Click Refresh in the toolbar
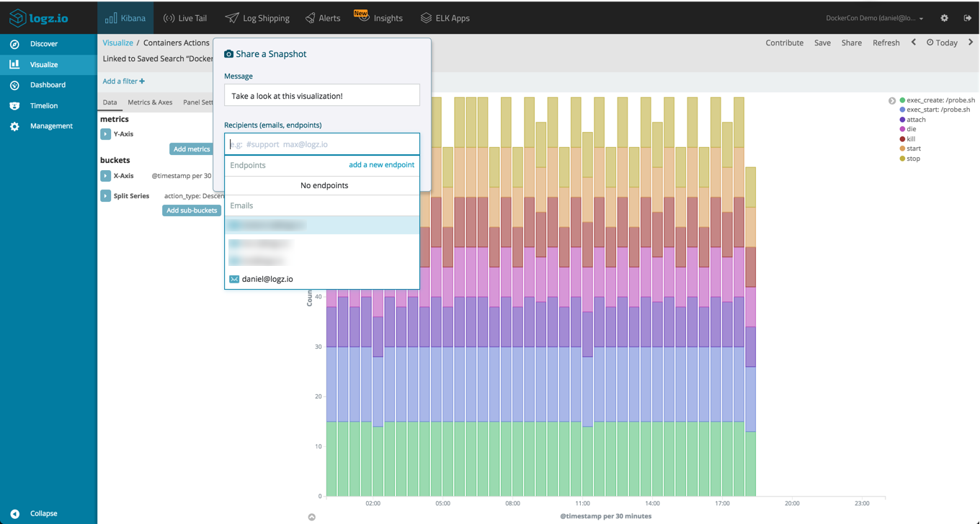Image resolution: width=980 pixels, height=524 pixels. (x=886, y=43)
